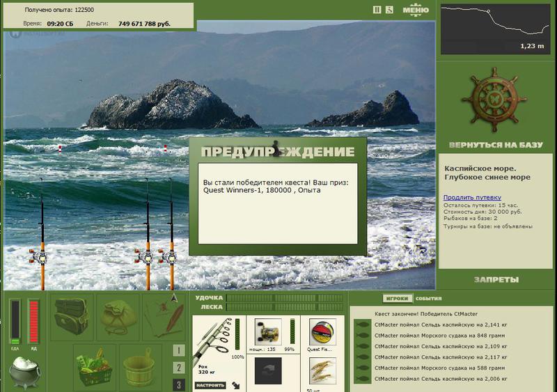Click the 848 грамм sea zander entry

439,336
